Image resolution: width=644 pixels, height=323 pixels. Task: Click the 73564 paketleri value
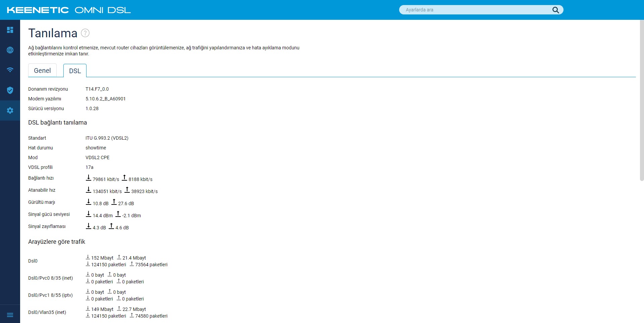tap(151, 265)
